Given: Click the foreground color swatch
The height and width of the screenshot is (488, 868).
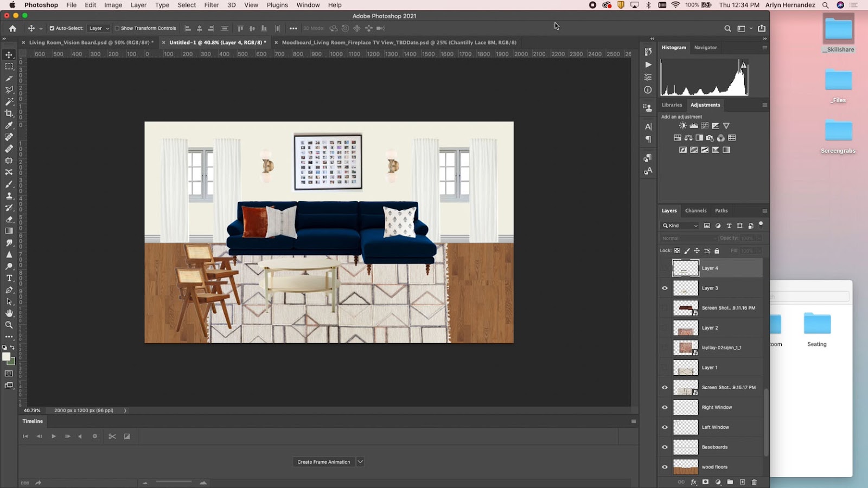Looking at the screenshot, I should (x=7, y=357).
